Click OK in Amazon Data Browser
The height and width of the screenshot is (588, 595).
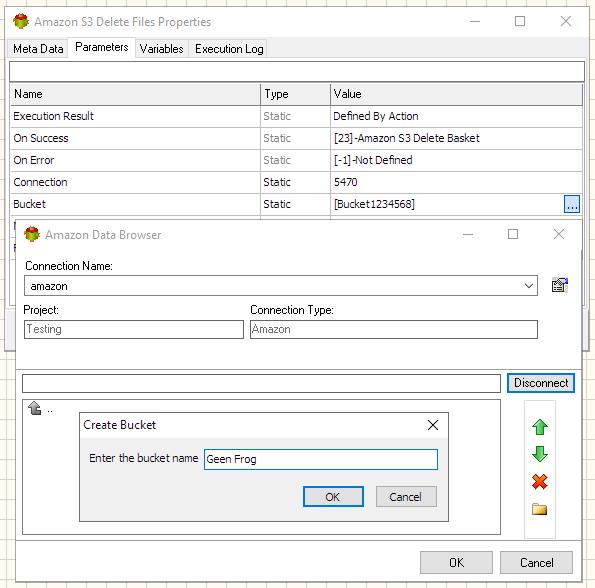pos(456,562)
